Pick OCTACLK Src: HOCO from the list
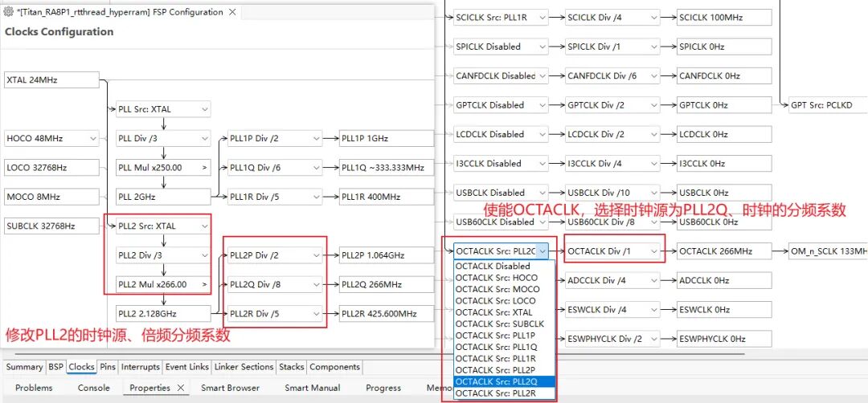Image resolution: width=868 pixels, height=403 pixels. tap(496, 278)
